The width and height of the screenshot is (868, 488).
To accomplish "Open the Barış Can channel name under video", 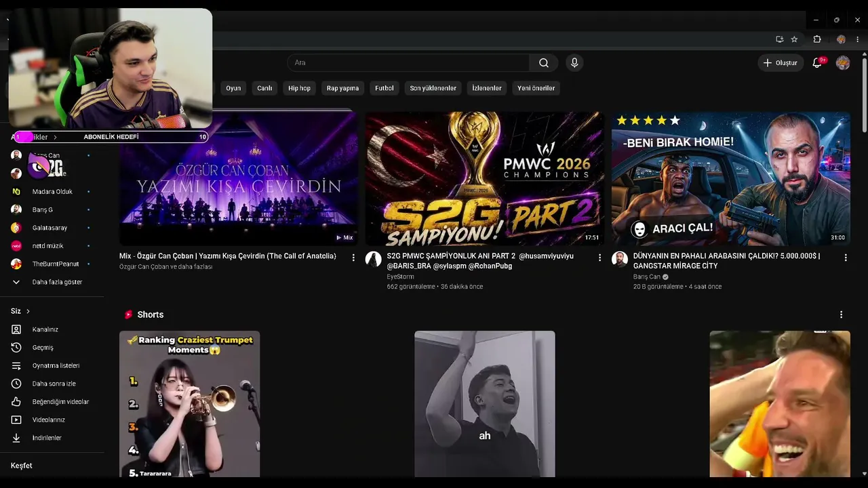I will [x=647, y=277].
